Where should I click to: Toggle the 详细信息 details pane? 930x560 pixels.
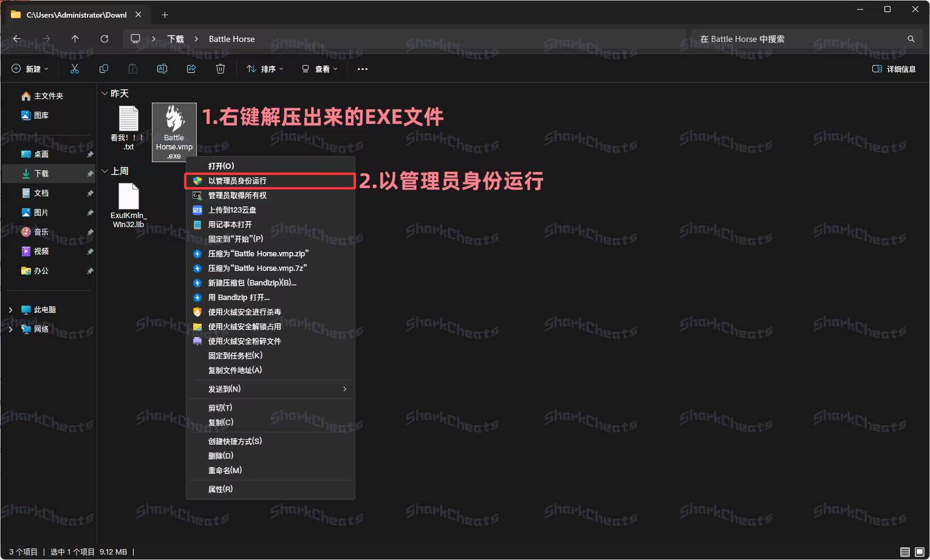(x=894, y=69)
